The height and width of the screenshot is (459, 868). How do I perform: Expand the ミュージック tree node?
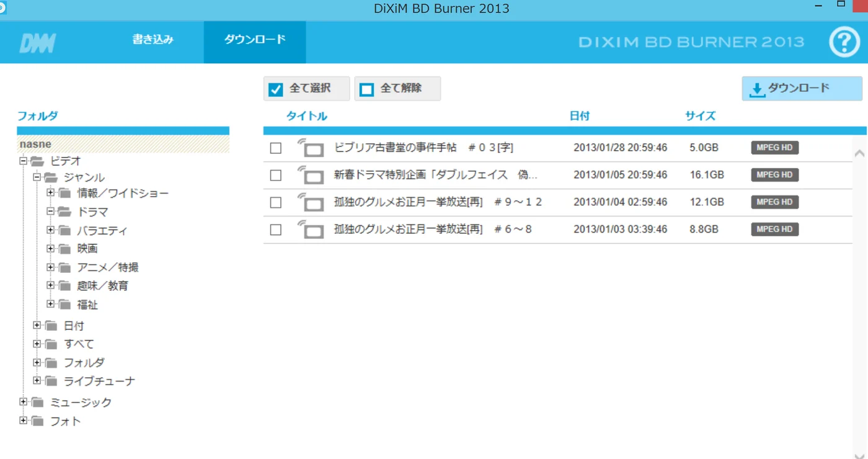(24, 402)
